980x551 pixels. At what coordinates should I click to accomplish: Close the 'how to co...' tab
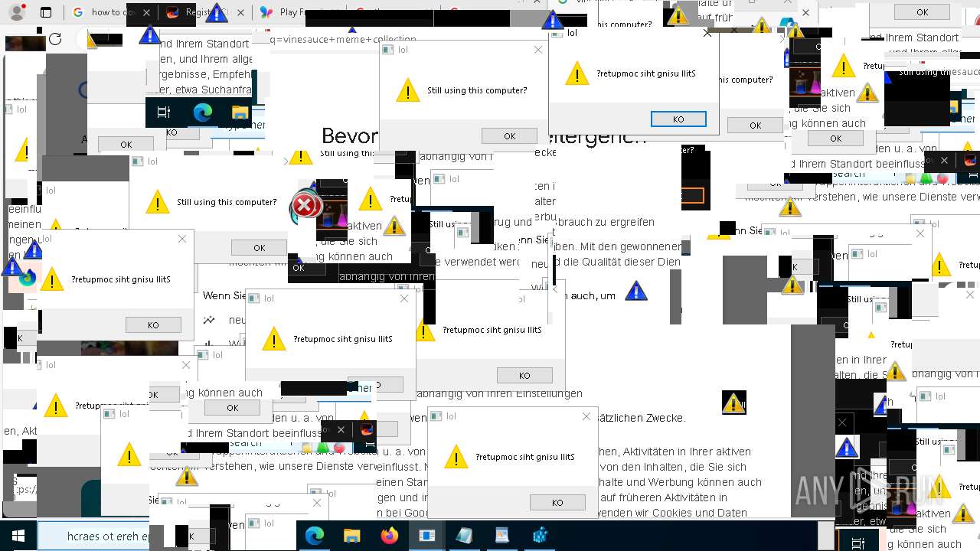click(x=146, y=12)
